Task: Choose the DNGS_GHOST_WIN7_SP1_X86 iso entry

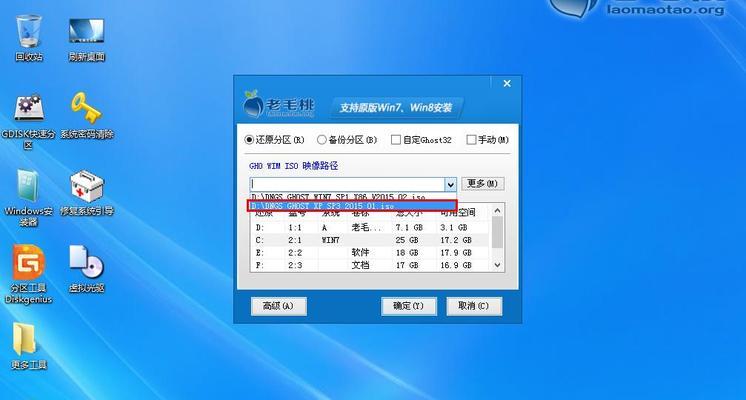Action: pyautogui.click(x=353, y=196)
